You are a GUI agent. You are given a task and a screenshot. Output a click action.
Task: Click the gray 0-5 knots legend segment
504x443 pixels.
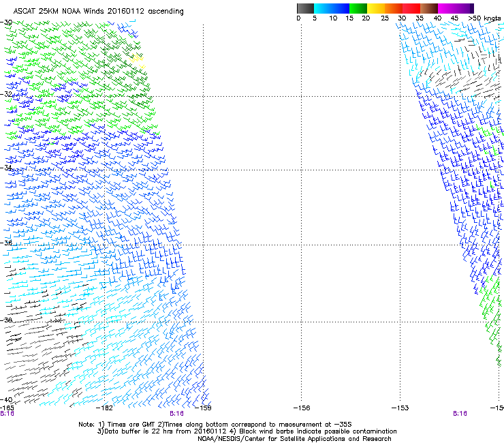[x=305, y=8]
